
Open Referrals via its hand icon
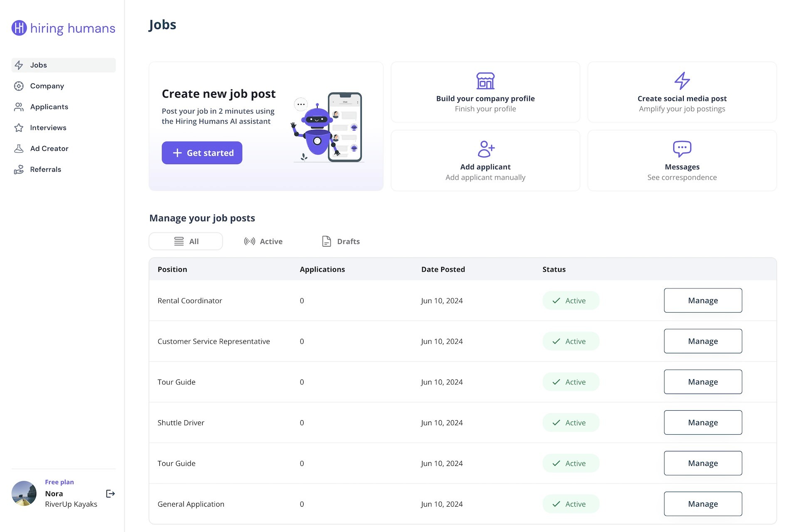point(19,170)
